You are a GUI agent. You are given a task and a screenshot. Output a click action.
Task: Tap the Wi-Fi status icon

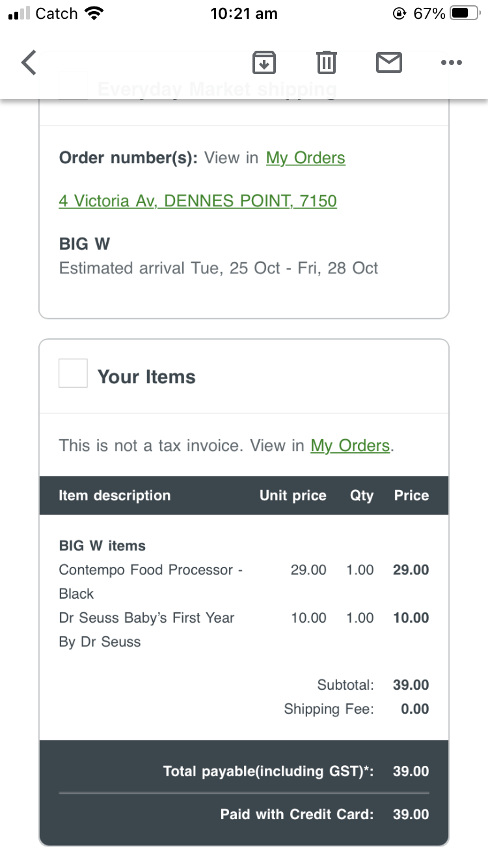click(95, 14)
